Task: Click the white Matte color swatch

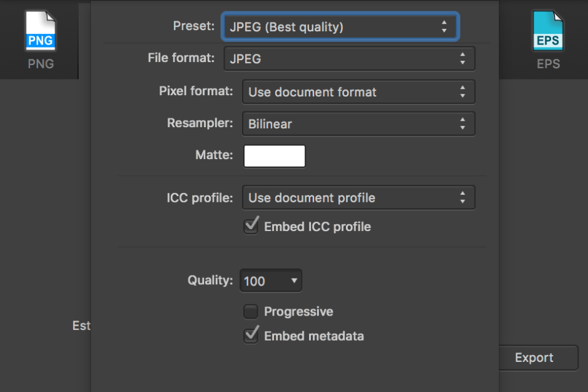Action: pyautogui.click(x=275, y=156)
